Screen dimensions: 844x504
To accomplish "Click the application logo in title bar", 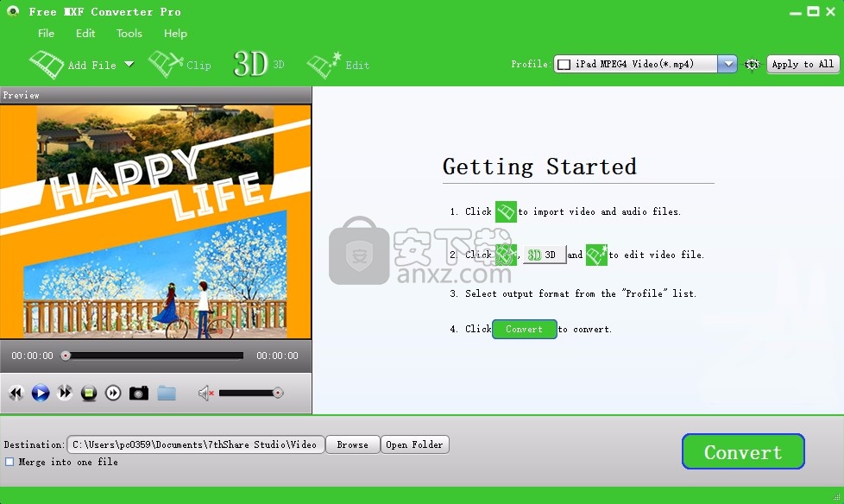I will pyautogui.click(x=13, y=10).
